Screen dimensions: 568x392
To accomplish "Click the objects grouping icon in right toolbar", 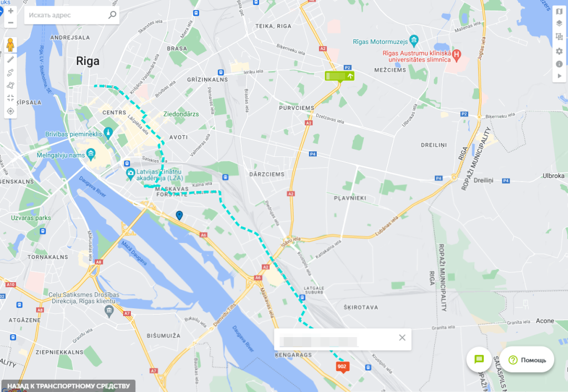I will point(559,37).
